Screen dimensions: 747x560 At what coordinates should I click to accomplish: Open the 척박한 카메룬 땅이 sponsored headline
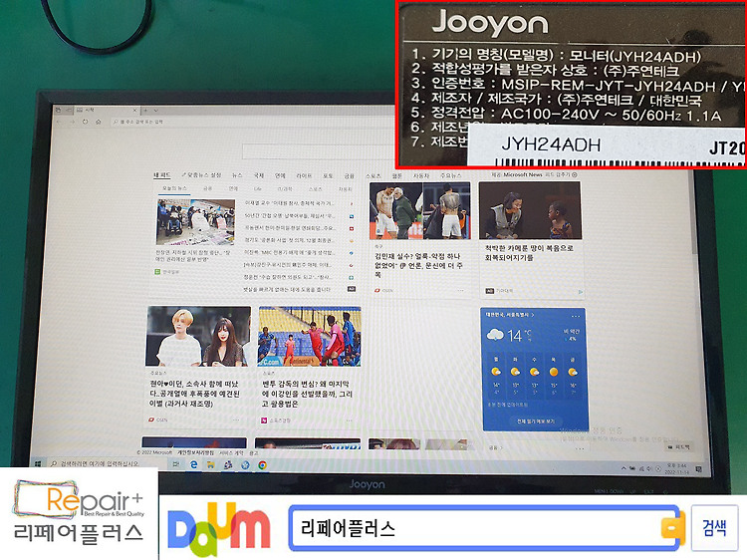coord(529,253)
